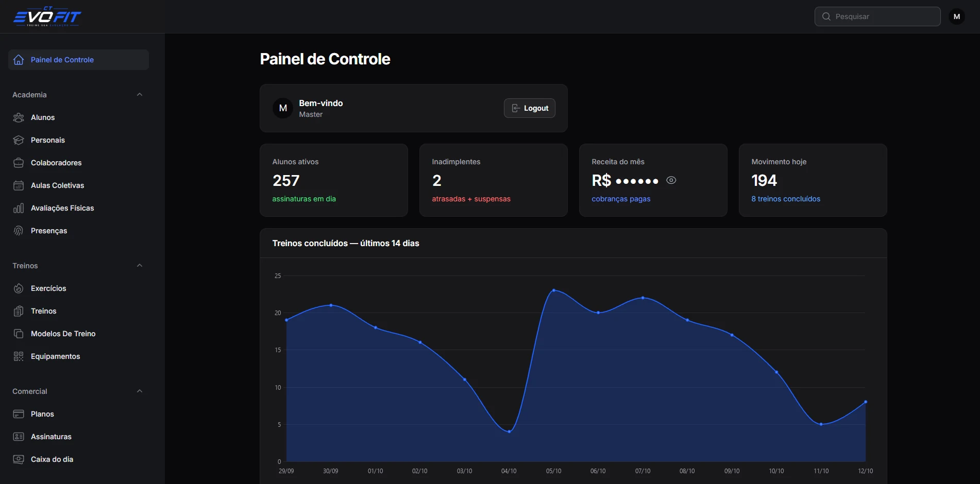Click the Colaboradores briefcase icon

(x=19, y=163)
